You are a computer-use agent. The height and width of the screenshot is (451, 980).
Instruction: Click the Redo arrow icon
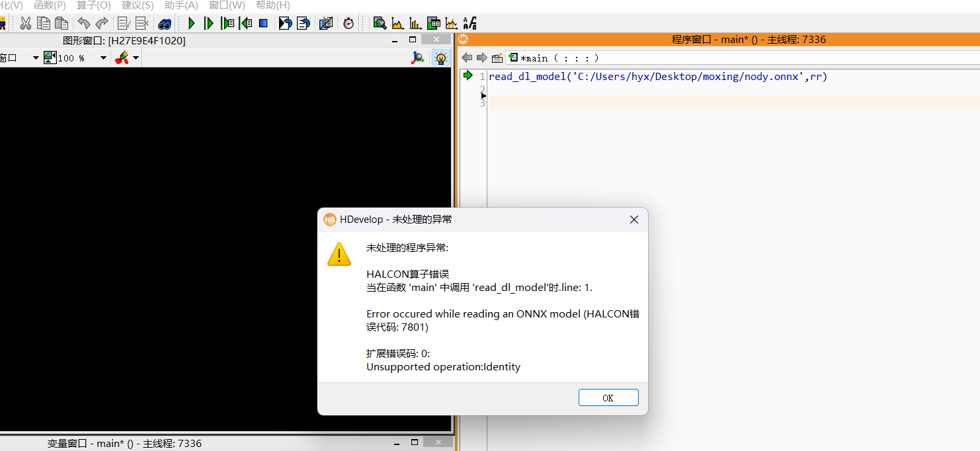coord(101,23)
